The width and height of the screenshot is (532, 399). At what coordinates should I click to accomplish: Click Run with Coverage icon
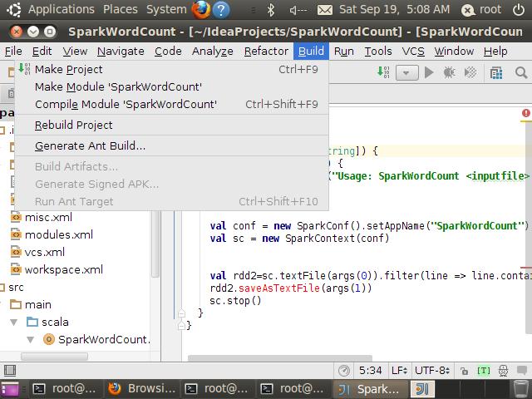tap(470, 72)
